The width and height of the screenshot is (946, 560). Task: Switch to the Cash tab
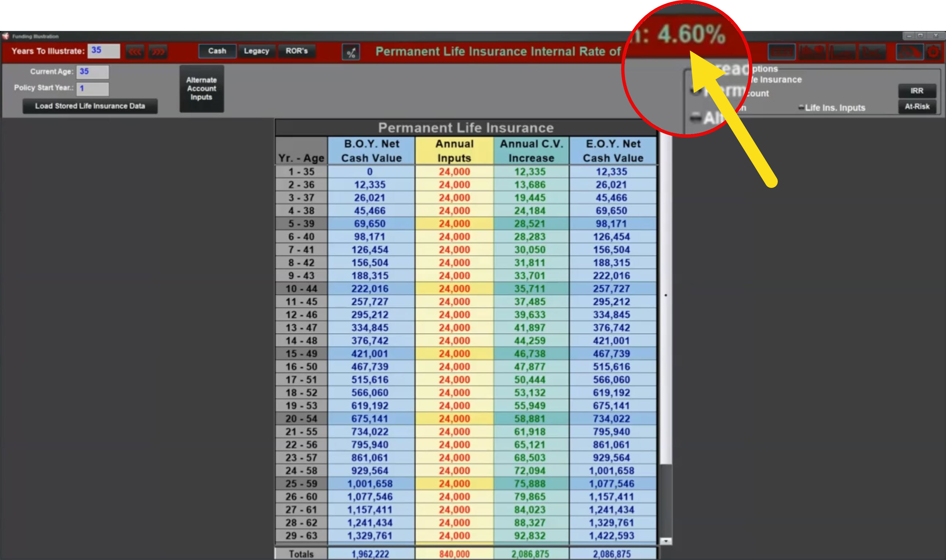coord(217,51)
